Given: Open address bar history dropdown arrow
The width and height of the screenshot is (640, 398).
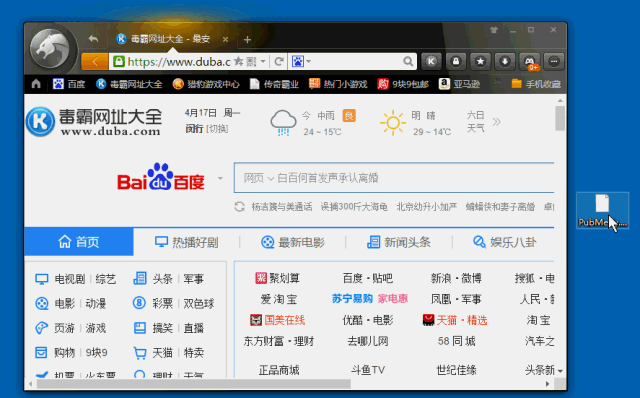Looking at the screenshot, I should 263,62.
